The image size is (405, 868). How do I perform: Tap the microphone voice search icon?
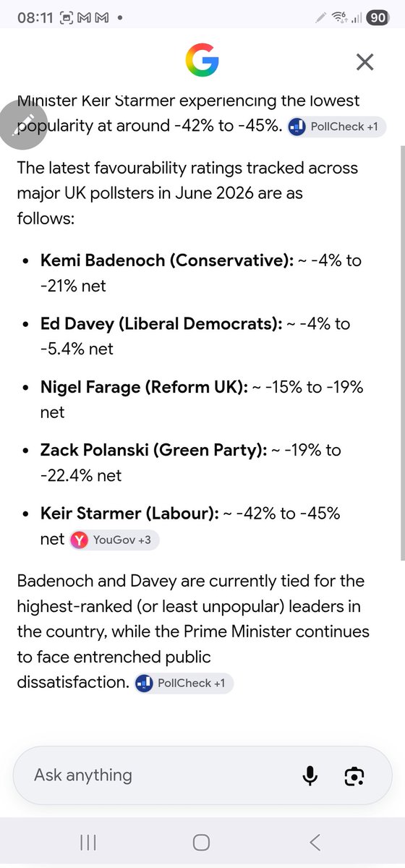[x=310, y=775]
